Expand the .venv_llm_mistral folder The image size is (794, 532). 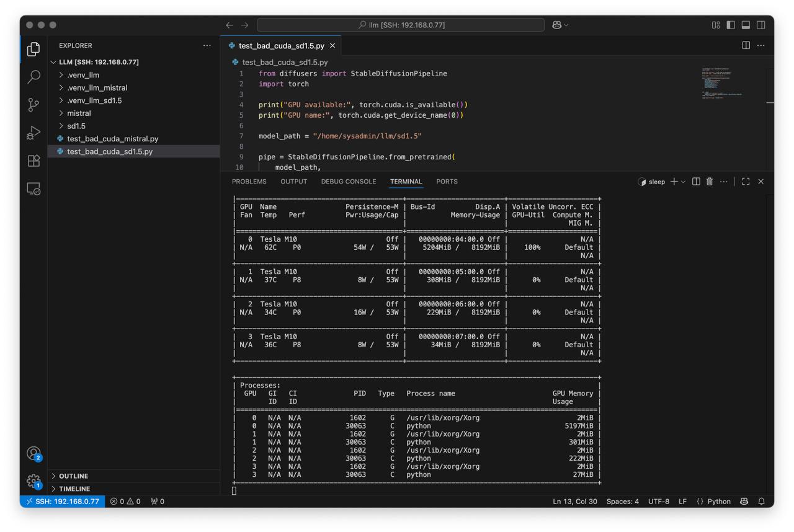[x=133, y=87]
